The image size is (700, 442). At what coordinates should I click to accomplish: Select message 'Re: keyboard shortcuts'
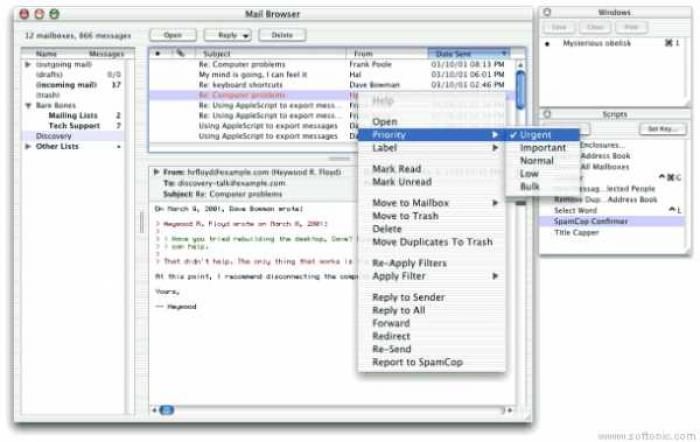pos(241,85)
